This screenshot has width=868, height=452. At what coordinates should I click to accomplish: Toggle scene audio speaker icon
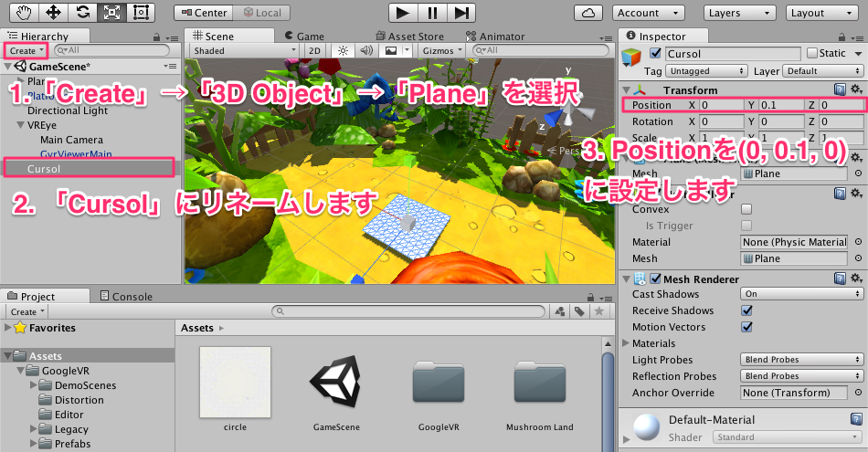coord(366,51)
